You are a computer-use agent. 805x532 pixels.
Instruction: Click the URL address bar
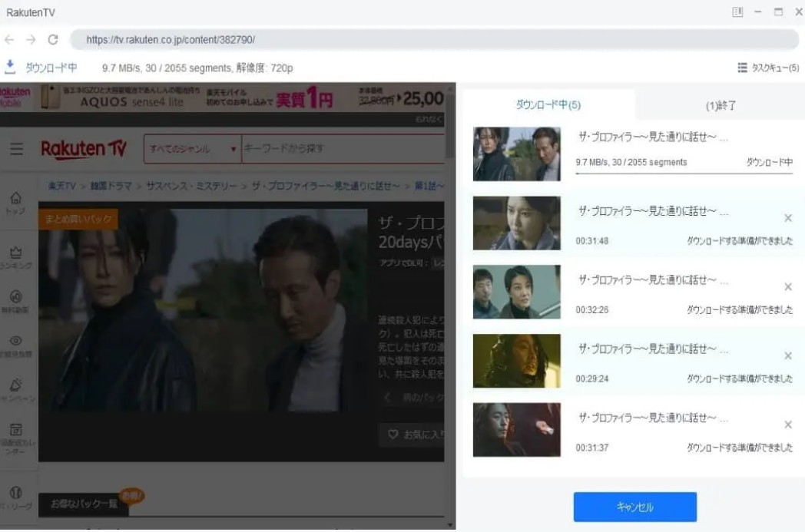(434, 39)
